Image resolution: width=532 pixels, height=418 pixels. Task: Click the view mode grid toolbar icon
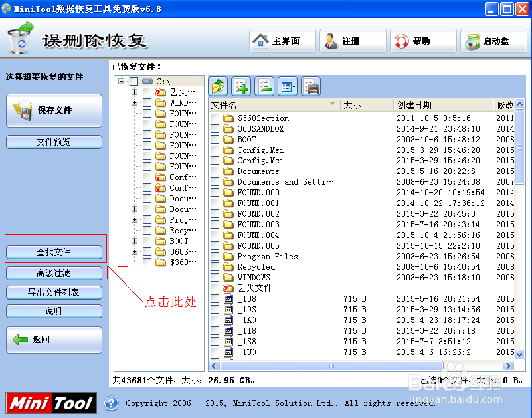pyautogui.click(x=286, y=86)
